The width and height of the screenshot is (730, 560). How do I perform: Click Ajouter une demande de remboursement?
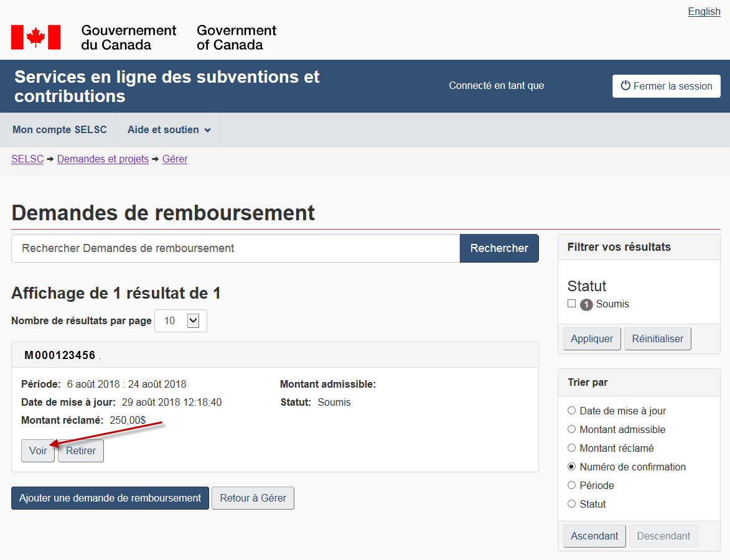point(110,498)
